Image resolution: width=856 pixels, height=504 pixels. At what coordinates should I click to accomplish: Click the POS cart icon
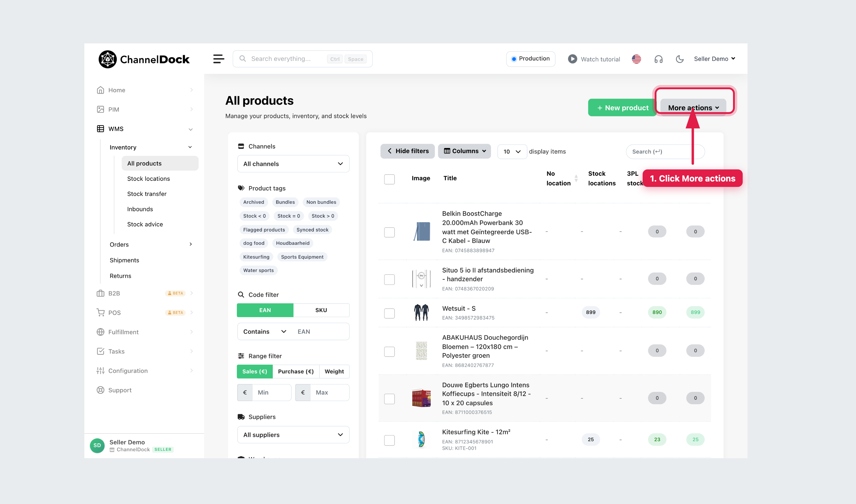(x=101, y=313)
